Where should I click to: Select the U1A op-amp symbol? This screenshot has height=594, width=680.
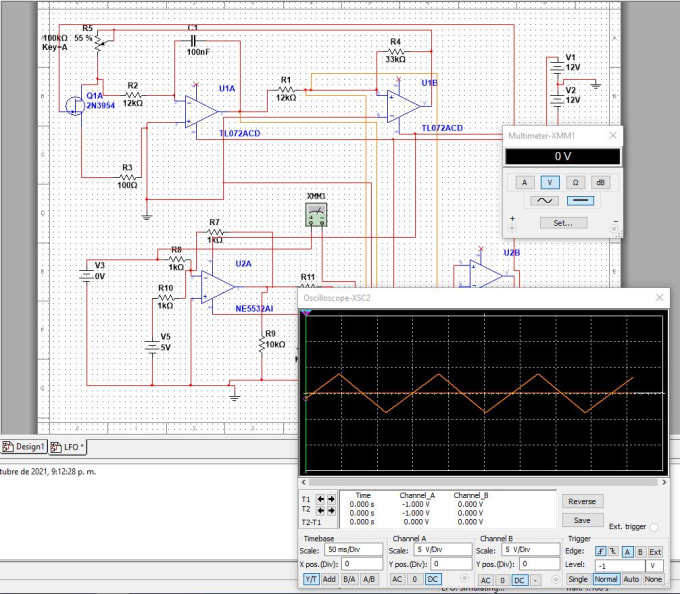[x=201, y=112]
